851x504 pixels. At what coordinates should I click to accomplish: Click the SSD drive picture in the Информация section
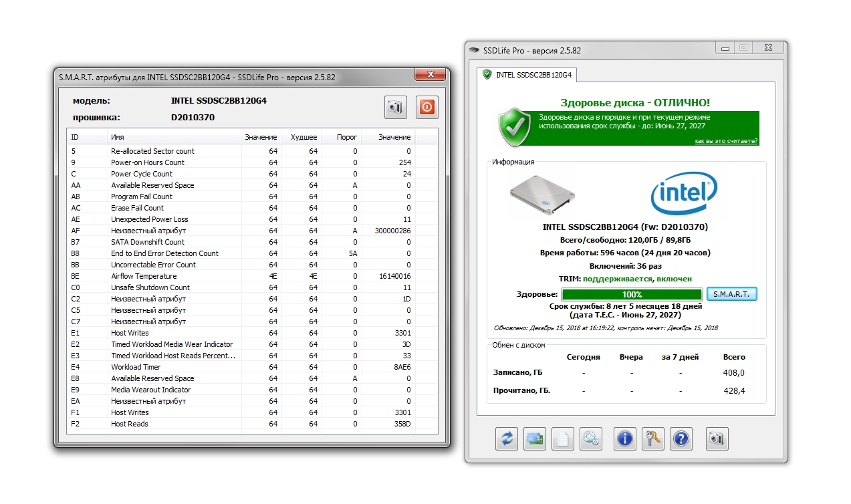pos(542,195)
